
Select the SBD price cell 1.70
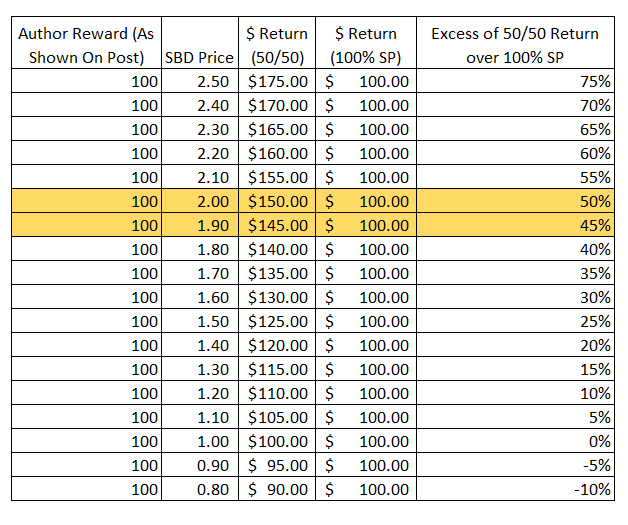[200, 274]
